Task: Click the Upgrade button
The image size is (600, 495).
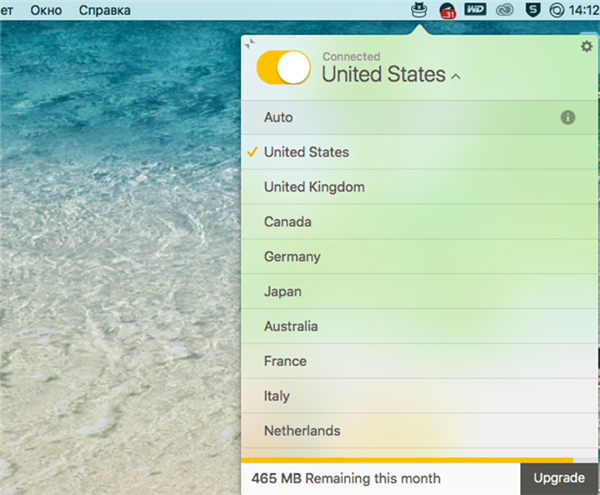Action: coord(559,478)
